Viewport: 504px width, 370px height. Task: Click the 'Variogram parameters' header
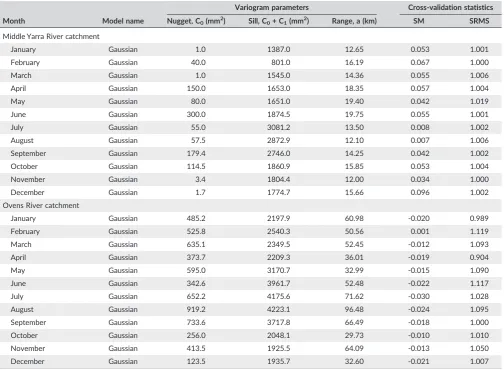tap(272, 7)
